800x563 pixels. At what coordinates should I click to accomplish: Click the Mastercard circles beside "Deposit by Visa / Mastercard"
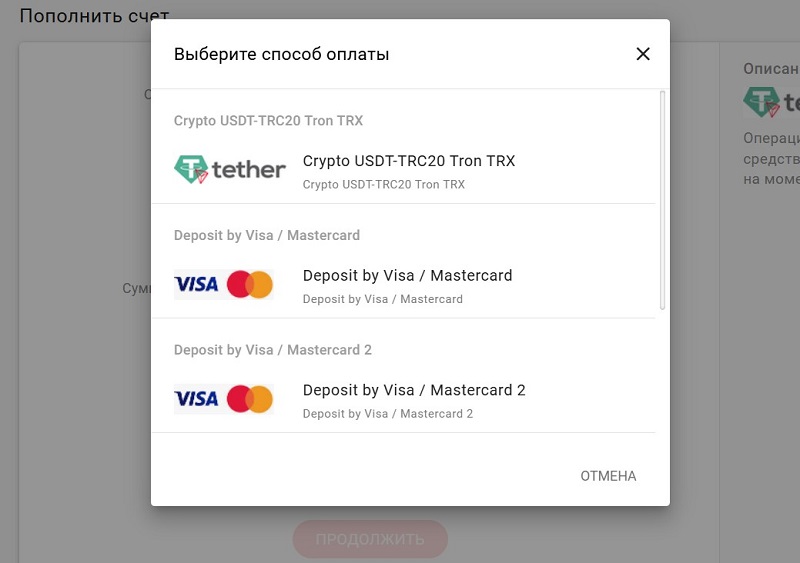pos(250,285)
